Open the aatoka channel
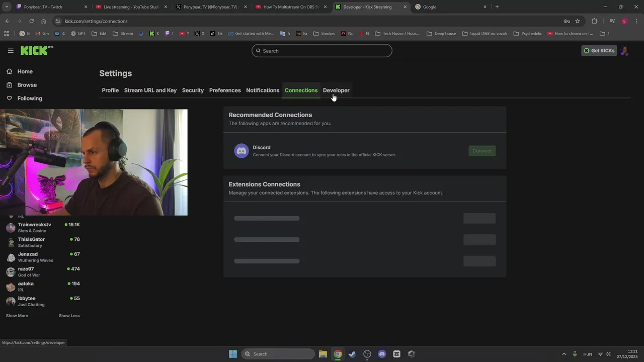The height and width of the screenshot is (362, 644). pyautogui.click(x=43, y=287)
